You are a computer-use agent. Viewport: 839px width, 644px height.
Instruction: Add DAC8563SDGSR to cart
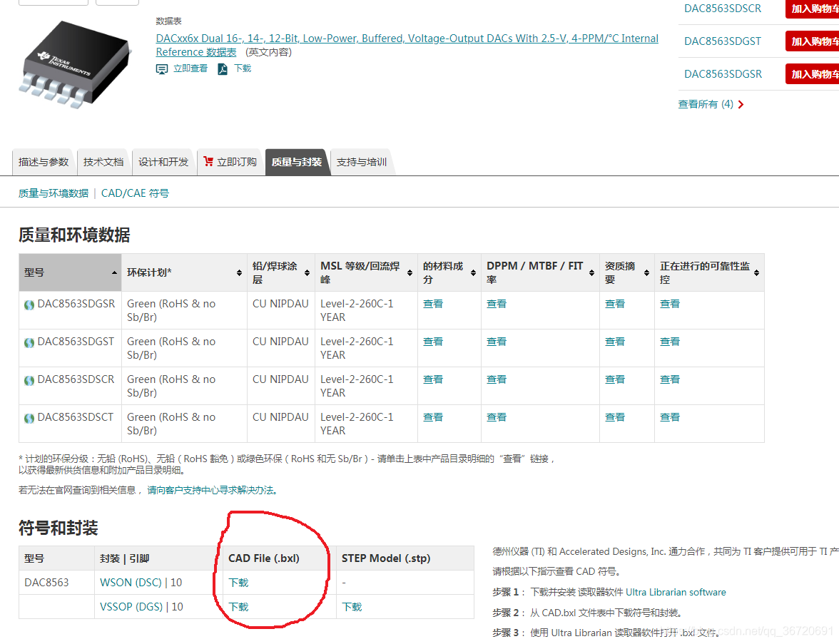tap(812, 74)
